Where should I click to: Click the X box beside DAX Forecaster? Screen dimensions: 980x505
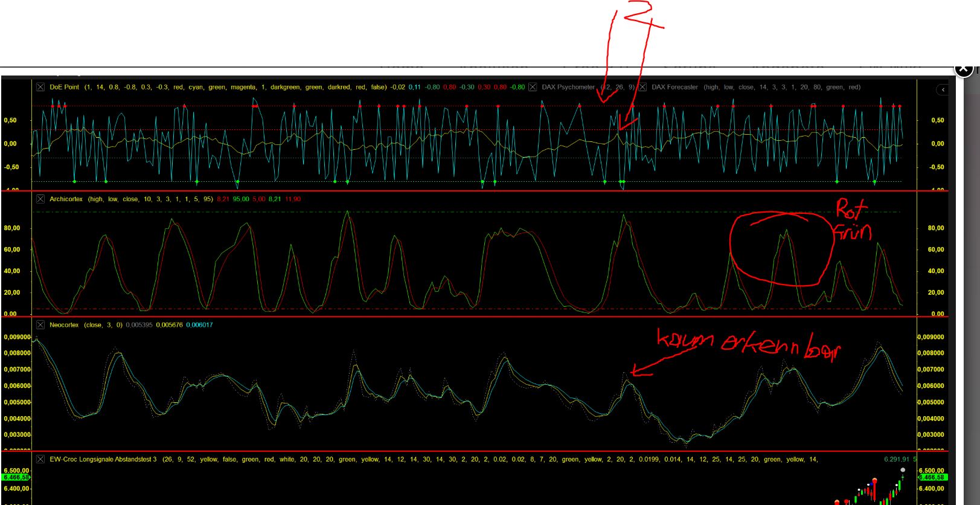pyautogui.click(x=642, y=87)
